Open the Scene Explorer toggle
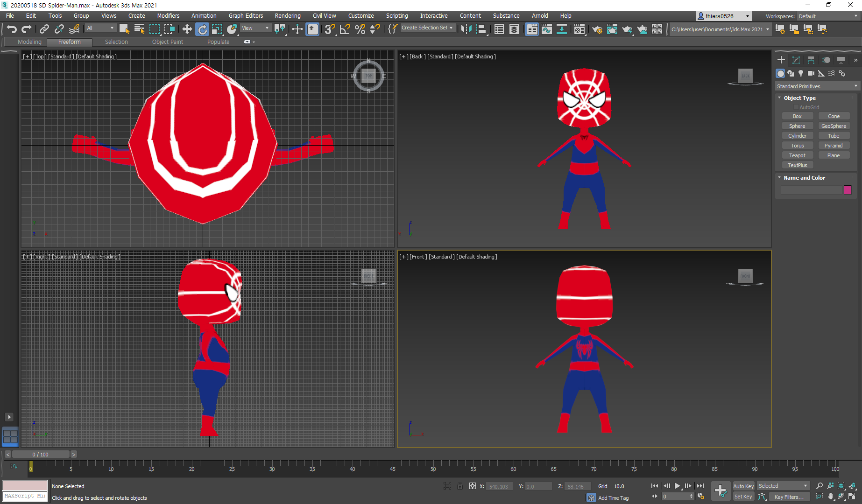The image size is (862, 504). (x=499, y=29)
